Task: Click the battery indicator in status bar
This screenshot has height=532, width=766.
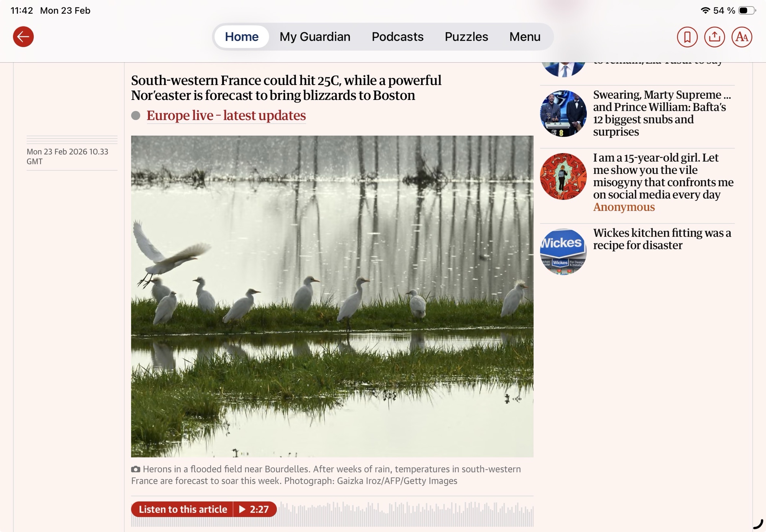Action: point(747,10)
